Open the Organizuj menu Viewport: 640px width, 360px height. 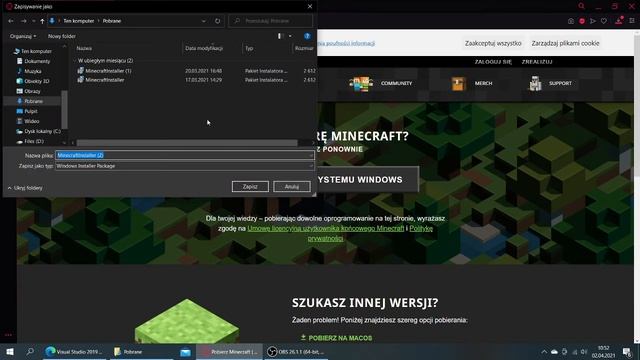click(x=23, y=36)
